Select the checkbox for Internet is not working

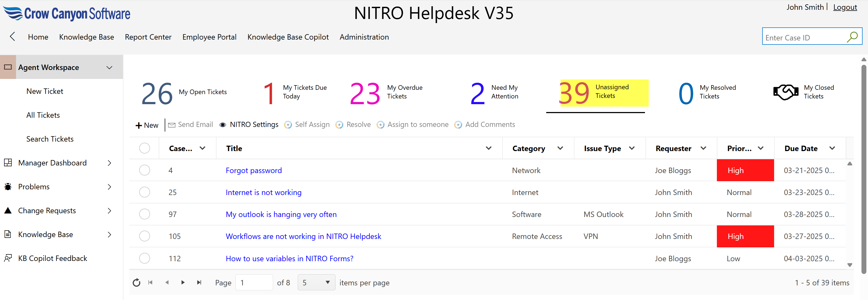coord(145,192)
